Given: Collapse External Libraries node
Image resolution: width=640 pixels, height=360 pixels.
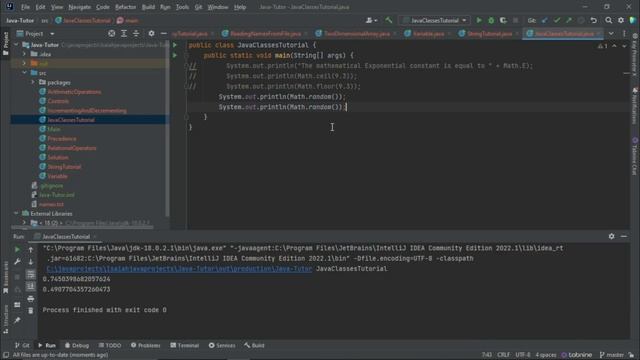Looking at the screenshot, I should click(x=16, y=213).
